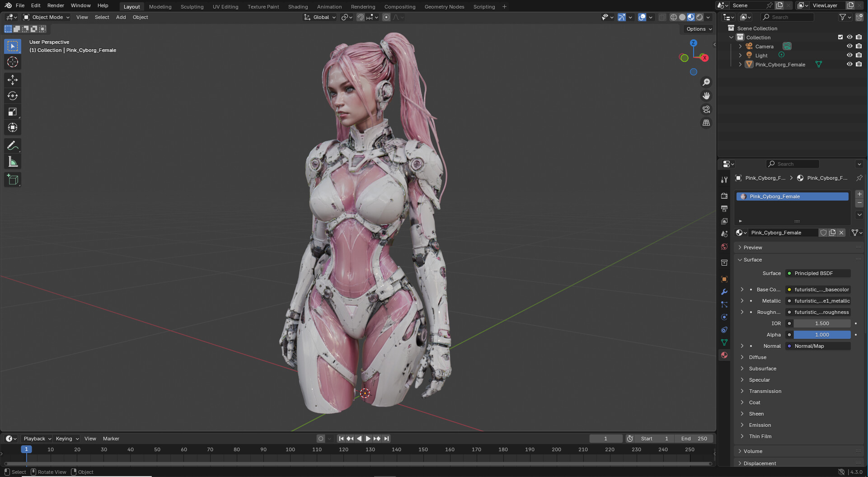This screenshot has height=477, width=868.
Task: Open the viewport Add menu
Action: [x=121, y=17]
